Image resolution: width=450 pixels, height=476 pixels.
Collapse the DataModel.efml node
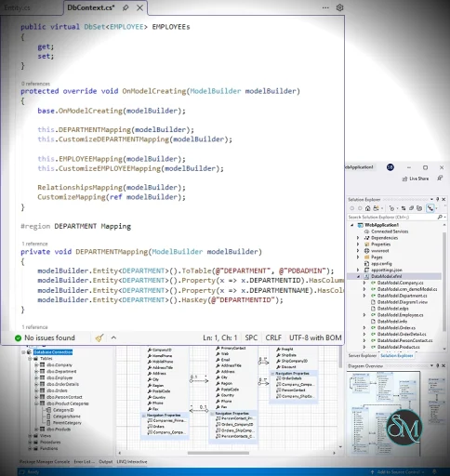coord(359,276)
